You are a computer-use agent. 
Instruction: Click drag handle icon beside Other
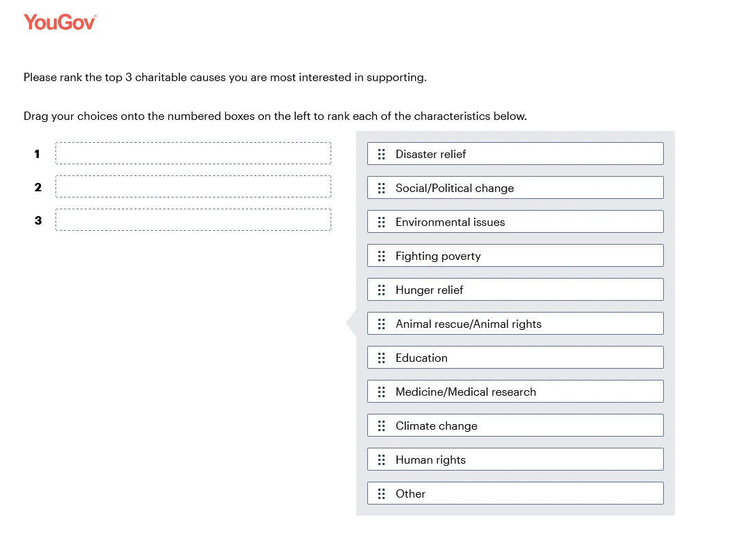coord(381,493)
